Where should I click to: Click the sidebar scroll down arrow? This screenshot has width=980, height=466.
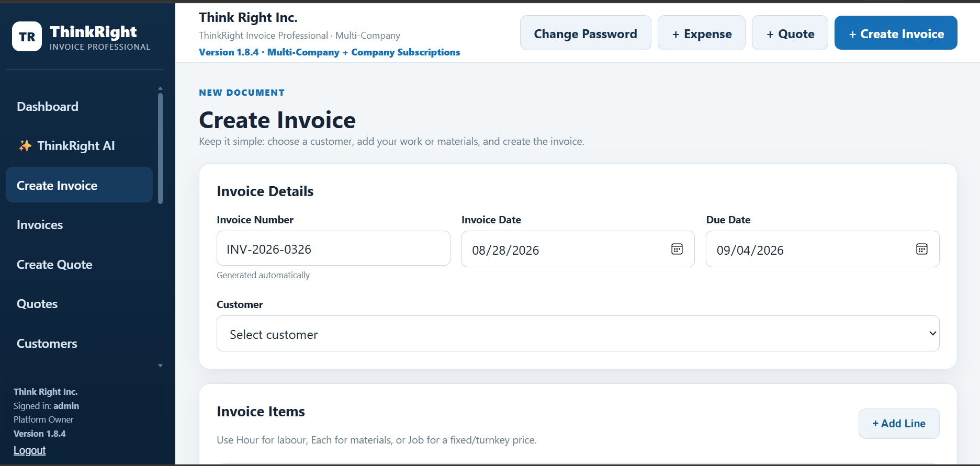tap(160, 366)
